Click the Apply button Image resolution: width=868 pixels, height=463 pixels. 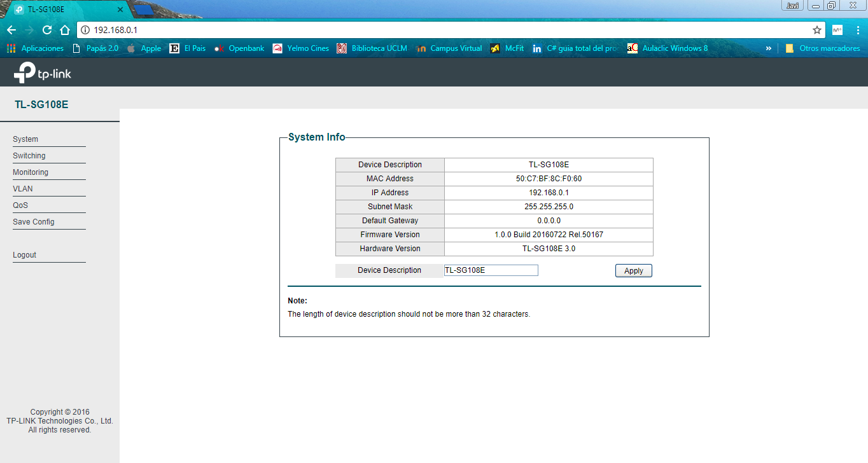pos(634,271)
